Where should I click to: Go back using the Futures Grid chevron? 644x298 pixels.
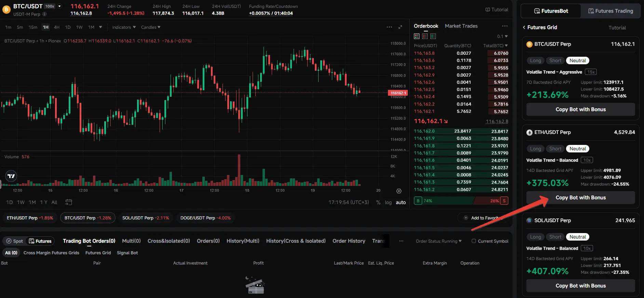[x=524, y=27]
